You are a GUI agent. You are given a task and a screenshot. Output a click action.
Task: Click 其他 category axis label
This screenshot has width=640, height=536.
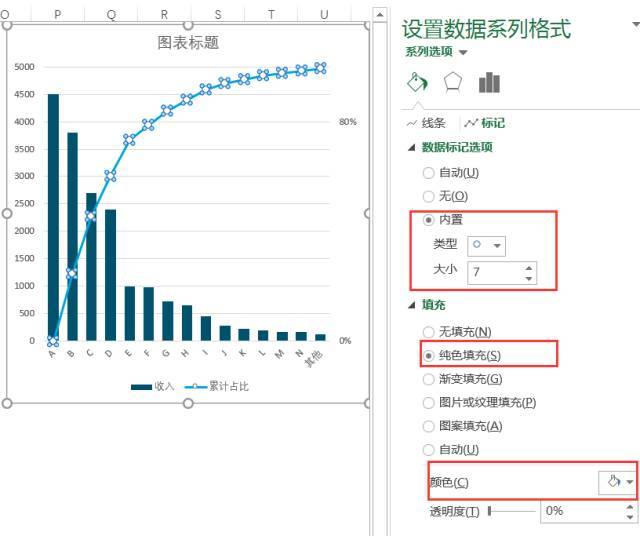click(314, 358)
